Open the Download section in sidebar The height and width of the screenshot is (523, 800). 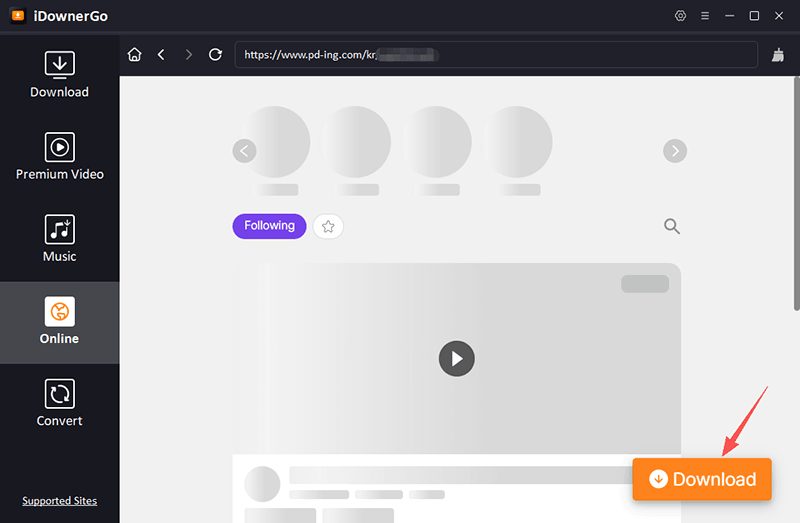(59, 75)
